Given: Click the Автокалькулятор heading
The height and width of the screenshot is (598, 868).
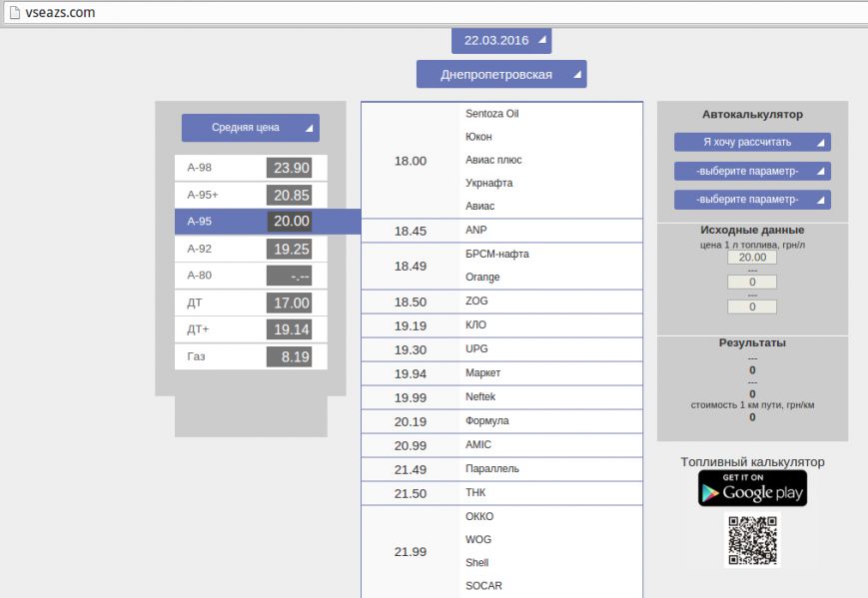Looking at the screenshot, I should 752,115.
